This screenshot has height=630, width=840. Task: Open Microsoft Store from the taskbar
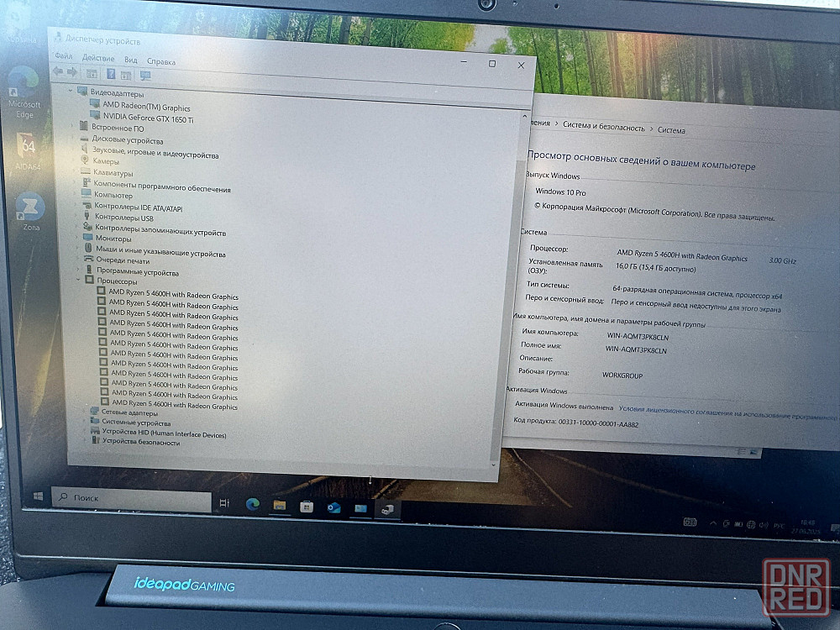(307, 507)
